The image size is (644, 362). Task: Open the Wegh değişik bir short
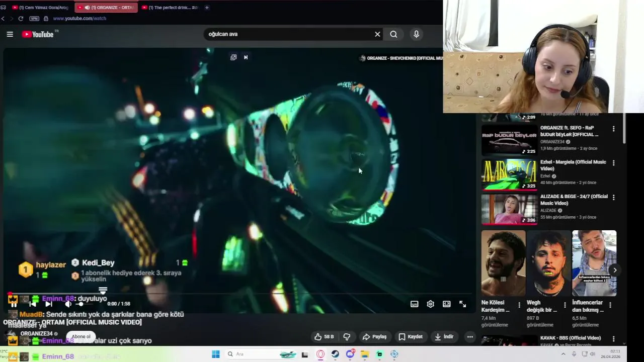point(548,263)
